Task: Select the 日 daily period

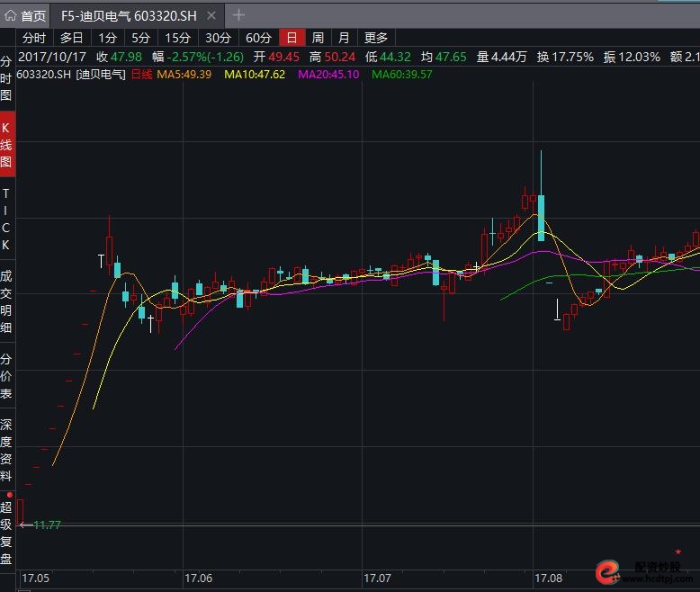Action: 292,38
